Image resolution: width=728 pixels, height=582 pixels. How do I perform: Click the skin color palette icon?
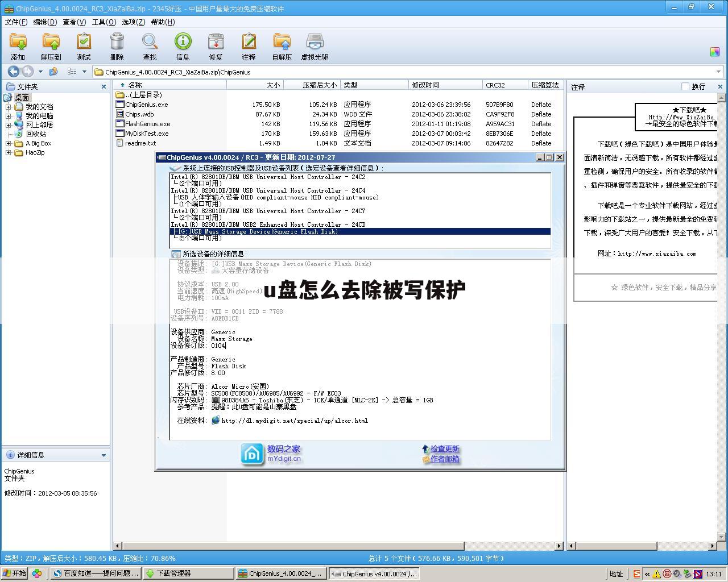point(715,52)
